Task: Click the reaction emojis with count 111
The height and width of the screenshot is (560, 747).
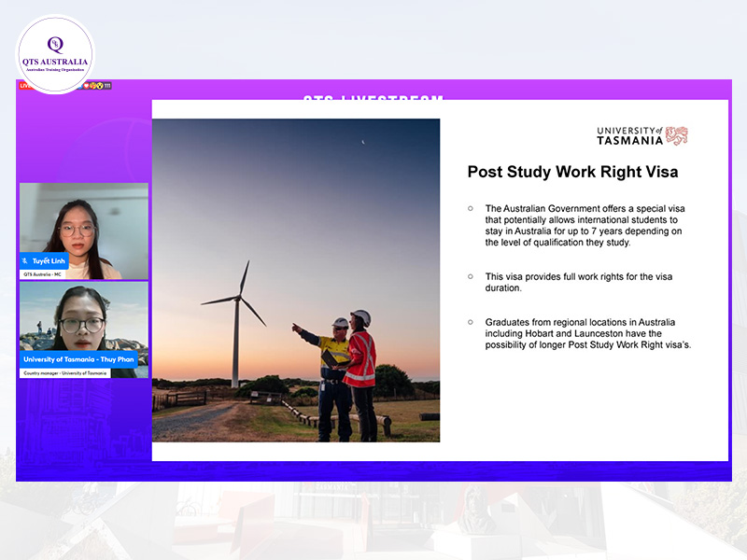Action: coord(97,86)
